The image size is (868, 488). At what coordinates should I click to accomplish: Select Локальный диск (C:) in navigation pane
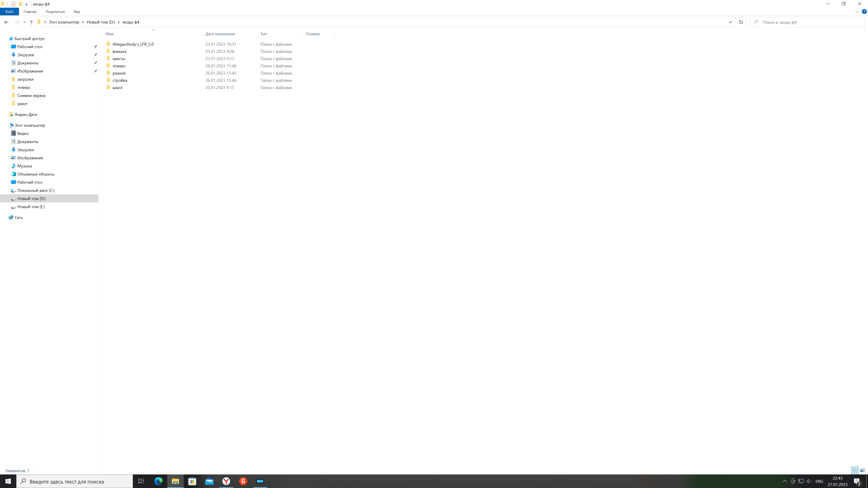(36, 191)
